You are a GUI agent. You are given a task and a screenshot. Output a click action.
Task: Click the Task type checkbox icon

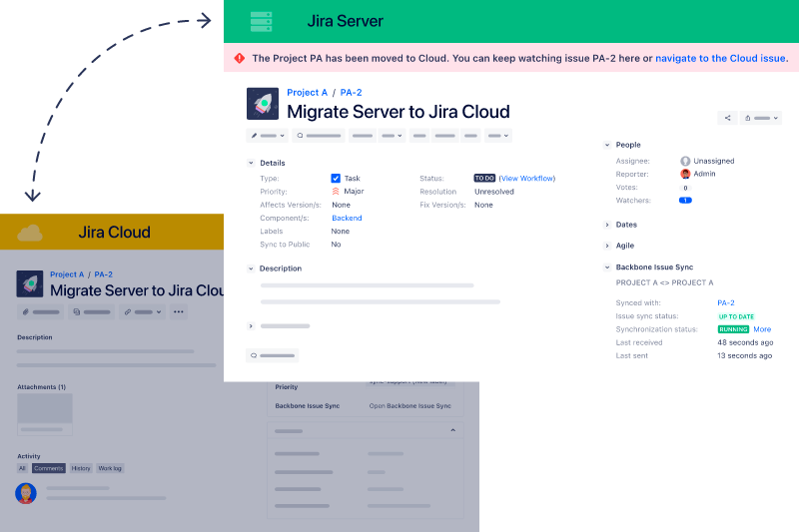[336, 179]
